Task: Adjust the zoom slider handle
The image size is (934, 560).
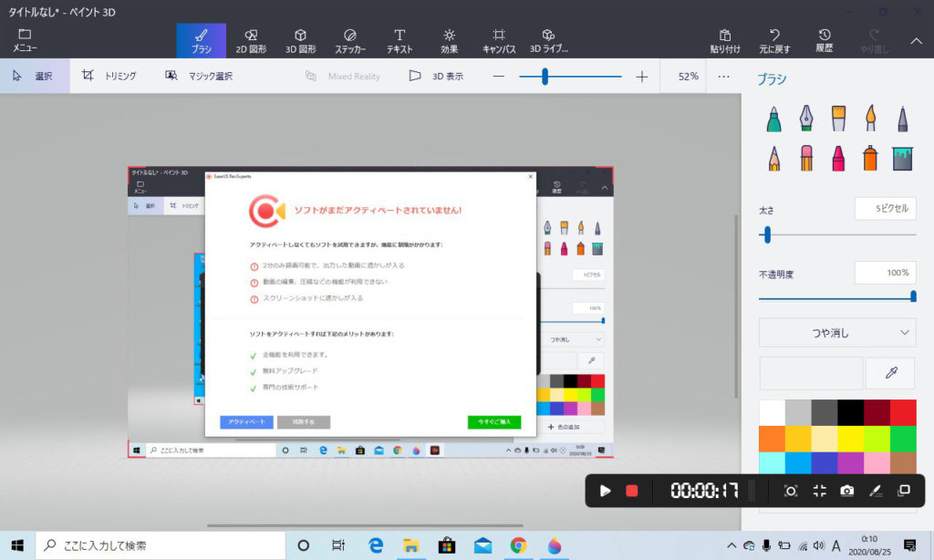Action: [545, 77]
